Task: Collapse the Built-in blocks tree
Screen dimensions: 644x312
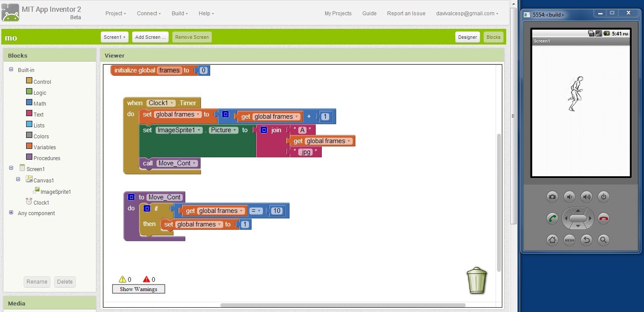Action: tap(11, 70)
